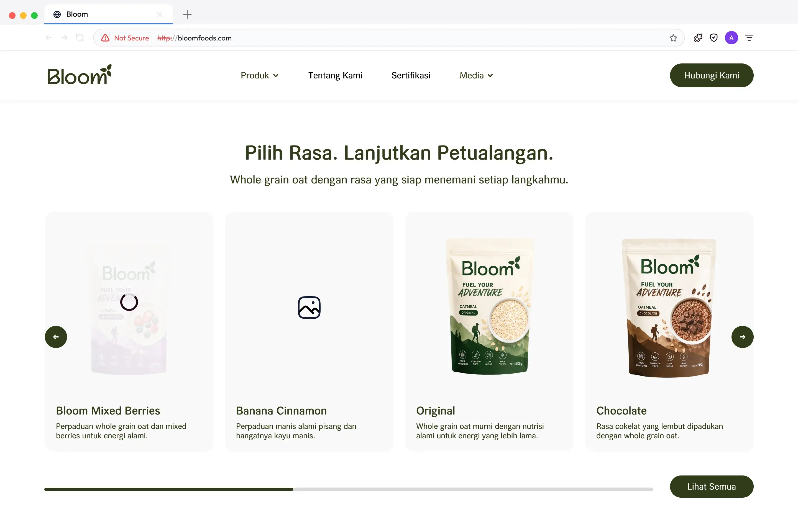The image size is (798, 532).
Task: Open a new tab with plus icon
Action: 187,14
